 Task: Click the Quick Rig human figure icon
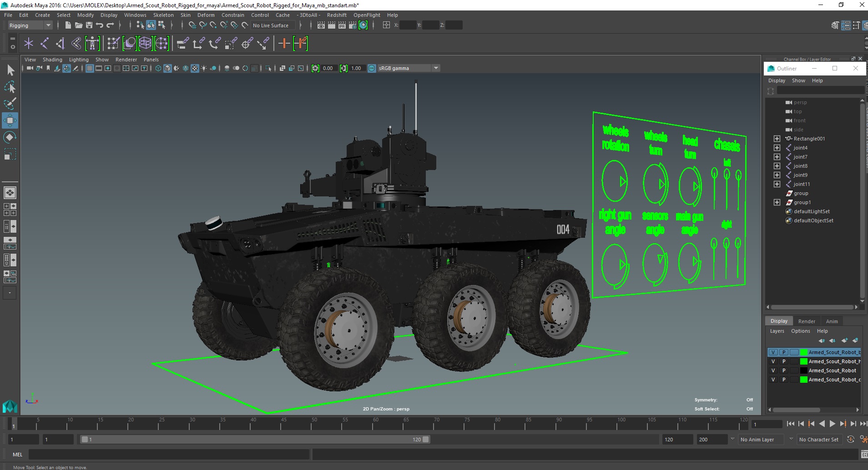pyautogui.click(x=92, y=44)
